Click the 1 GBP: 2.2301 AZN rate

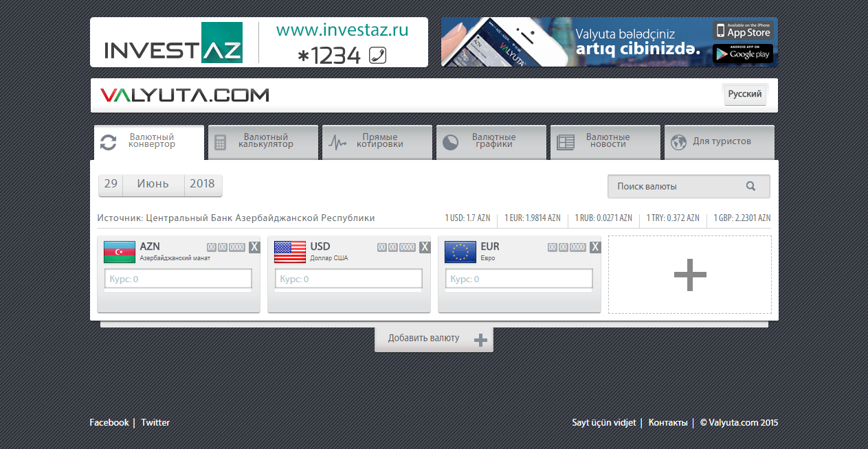[742, 218]
